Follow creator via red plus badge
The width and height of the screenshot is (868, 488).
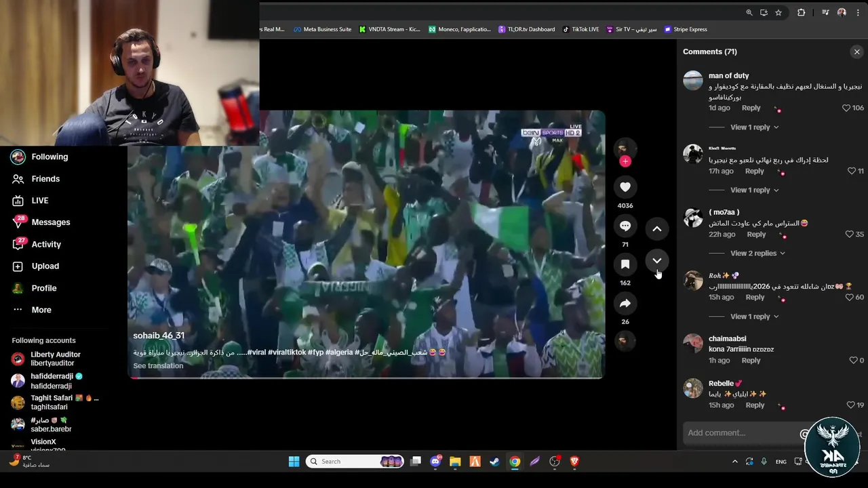625,161
